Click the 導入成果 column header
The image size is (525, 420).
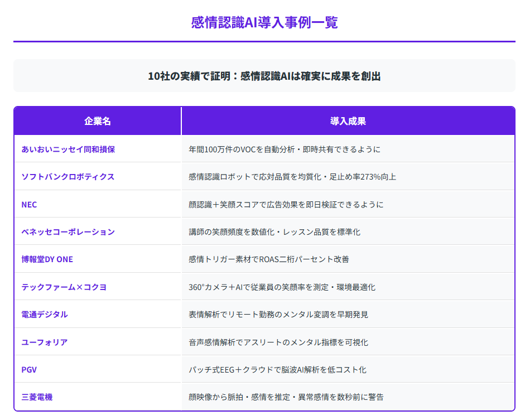(348, 121)
